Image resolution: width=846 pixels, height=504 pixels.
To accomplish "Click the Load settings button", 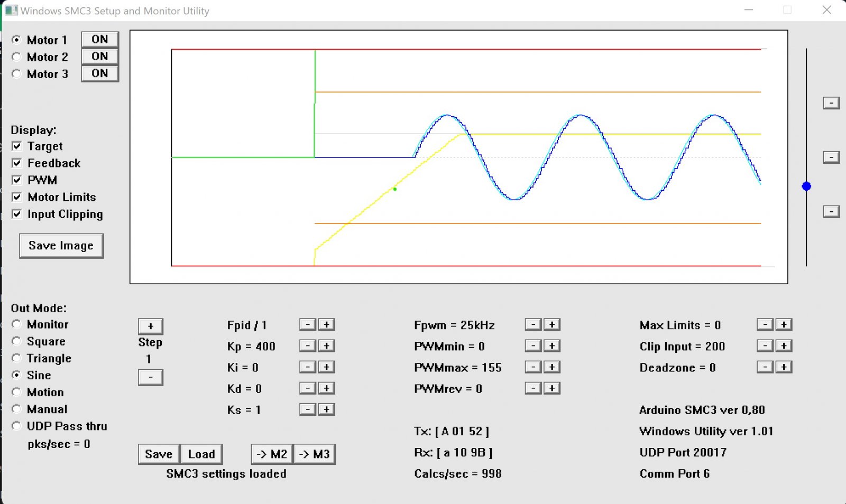I will [201, 454].
